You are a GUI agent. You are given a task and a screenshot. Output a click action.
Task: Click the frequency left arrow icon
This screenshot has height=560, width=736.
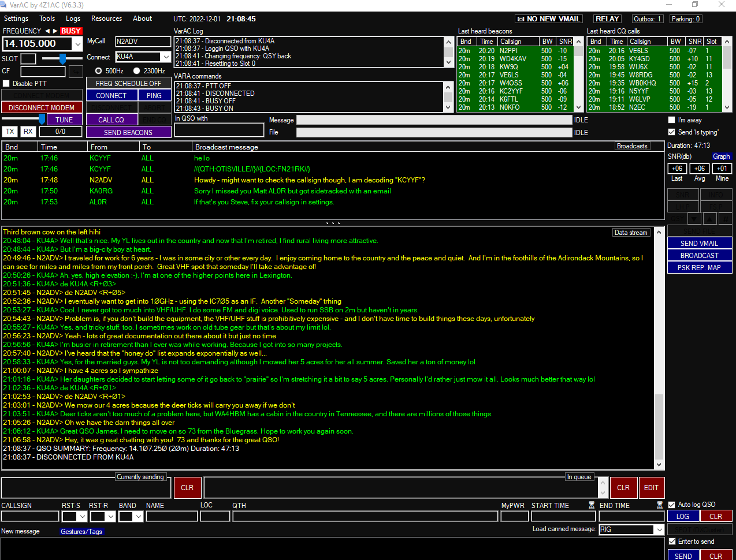click(x=47, y=31)
